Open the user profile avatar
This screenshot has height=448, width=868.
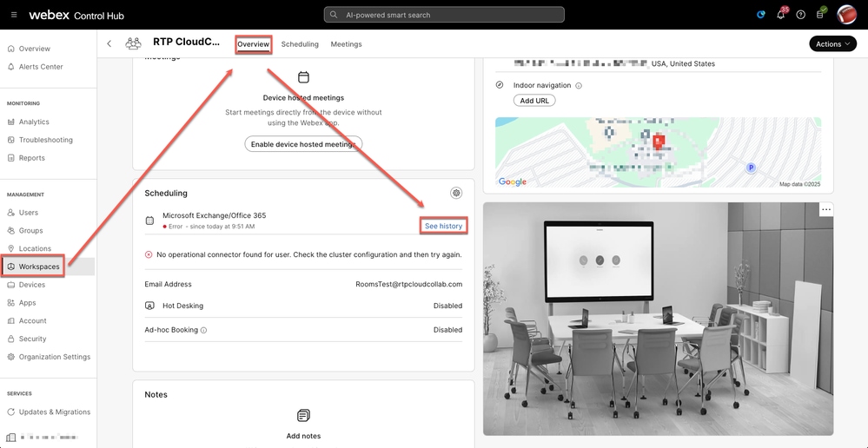(x=846, y=15)
